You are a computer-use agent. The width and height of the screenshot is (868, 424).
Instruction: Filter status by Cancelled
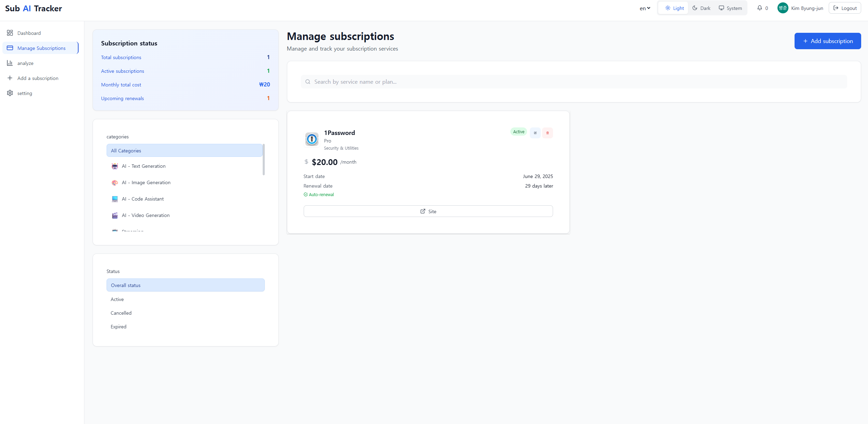[x=121, y=313]
